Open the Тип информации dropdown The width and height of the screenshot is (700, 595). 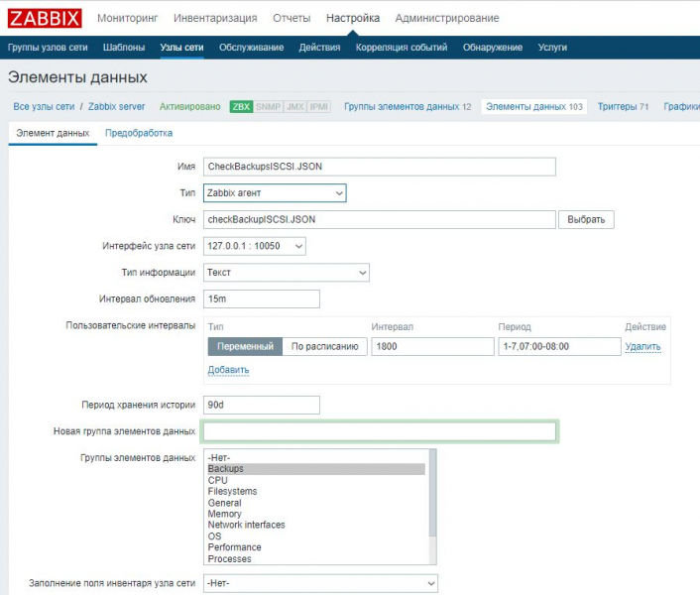pos(286,272)
